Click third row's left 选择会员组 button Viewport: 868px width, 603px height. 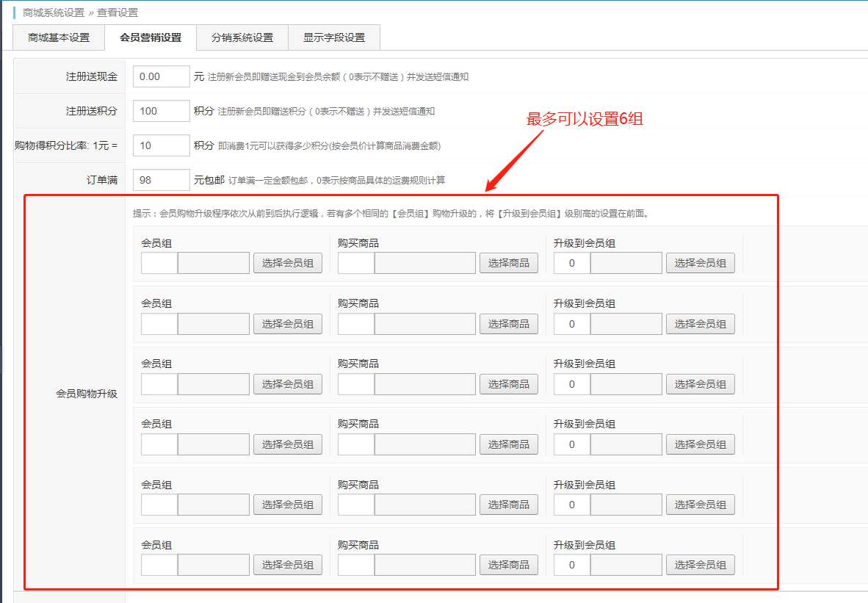(x=287, y=384)
